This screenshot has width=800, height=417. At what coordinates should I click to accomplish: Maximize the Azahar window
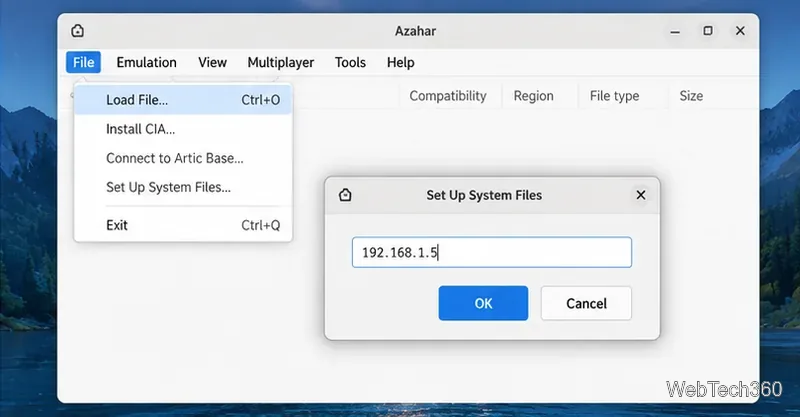click(x=708, y=31)
